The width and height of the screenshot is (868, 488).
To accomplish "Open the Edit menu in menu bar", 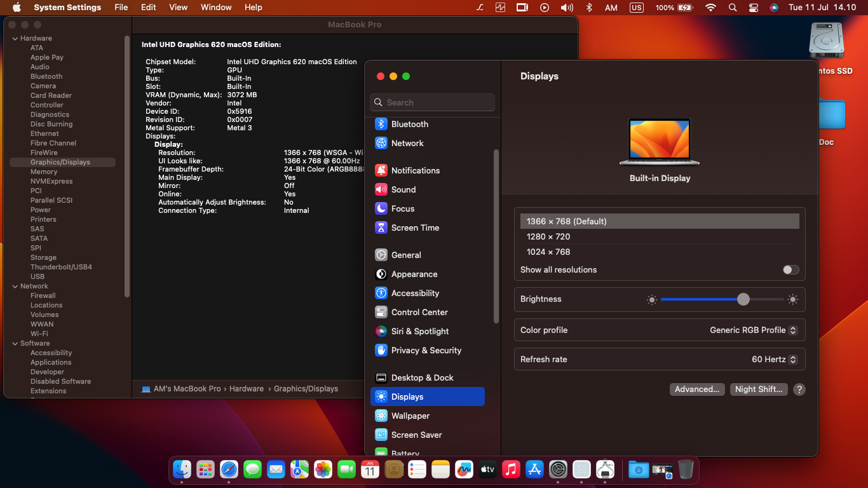I will (x=148, y=7).
